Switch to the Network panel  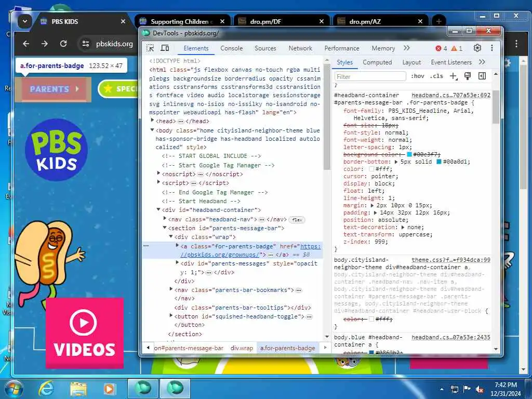tap(300, 48)
